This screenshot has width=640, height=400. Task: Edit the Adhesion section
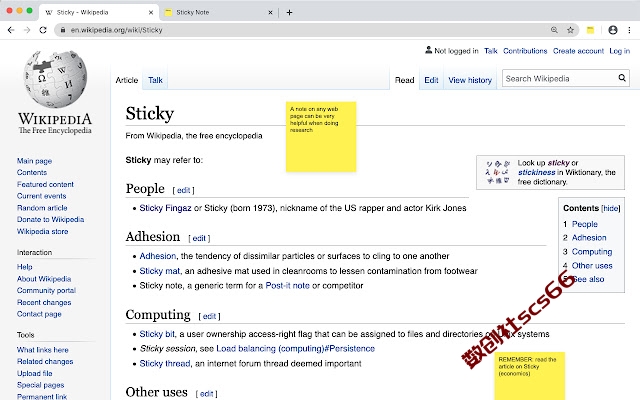[x=199, y=238]
